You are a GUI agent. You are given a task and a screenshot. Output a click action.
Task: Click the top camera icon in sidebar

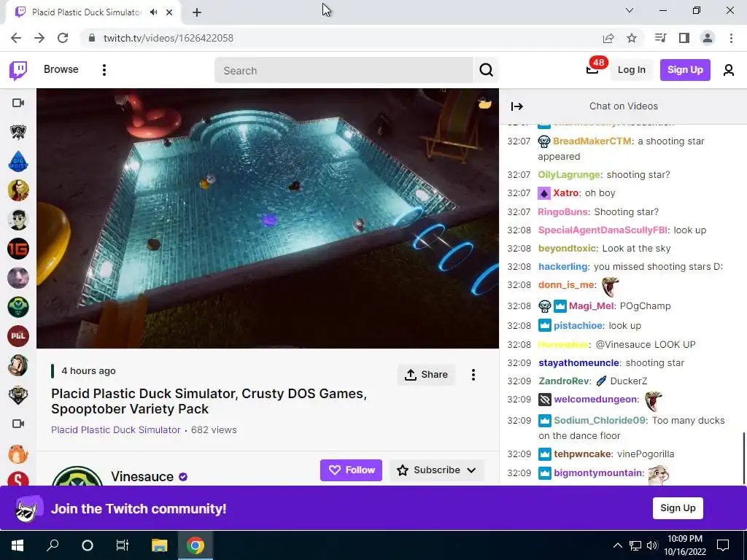click(18, 103)
